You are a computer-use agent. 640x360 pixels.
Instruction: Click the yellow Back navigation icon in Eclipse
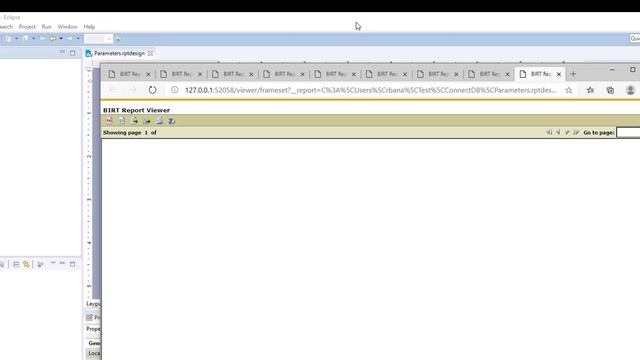[x=53, y=38]
